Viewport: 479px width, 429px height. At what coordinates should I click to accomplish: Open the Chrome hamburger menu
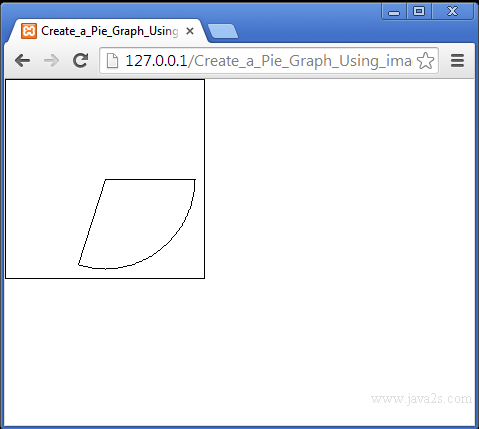457,61
